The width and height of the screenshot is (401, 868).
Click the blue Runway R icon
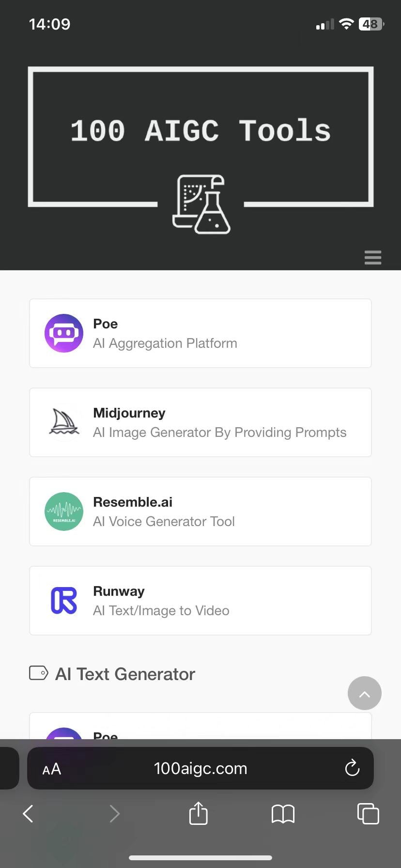coord(64,601)
